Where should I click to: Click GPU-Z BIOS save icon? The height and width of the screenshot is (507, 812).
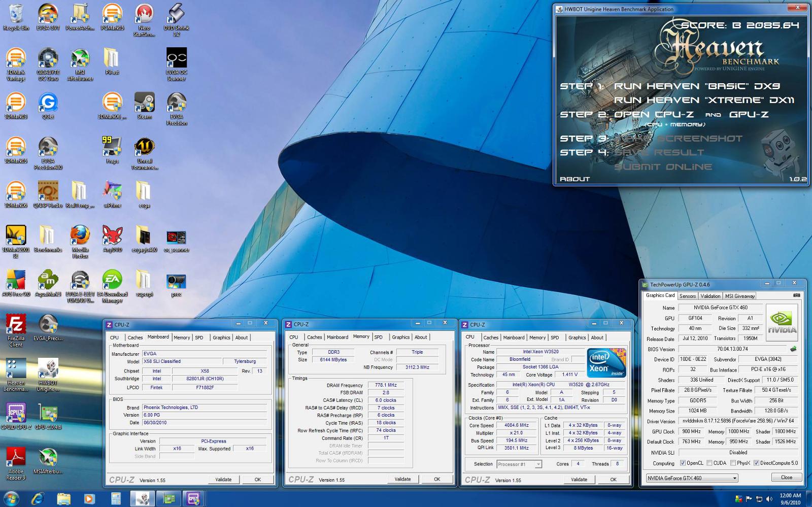pos(793,349)
